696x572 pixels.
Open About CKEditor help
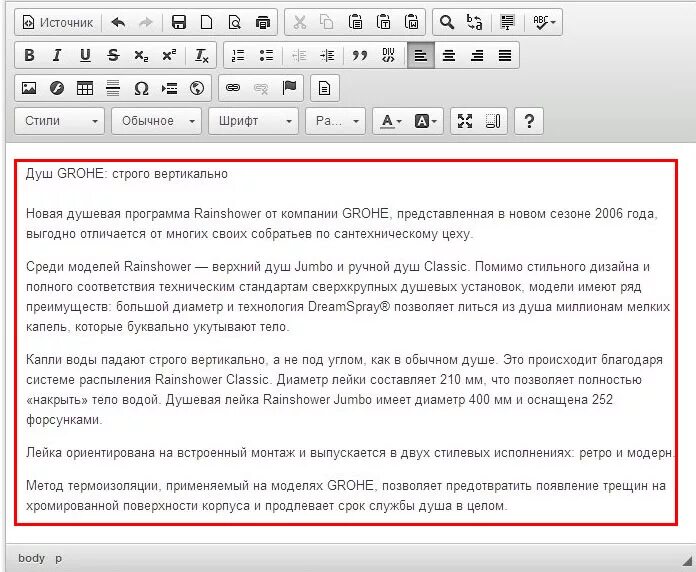click(x=529, y=121)
